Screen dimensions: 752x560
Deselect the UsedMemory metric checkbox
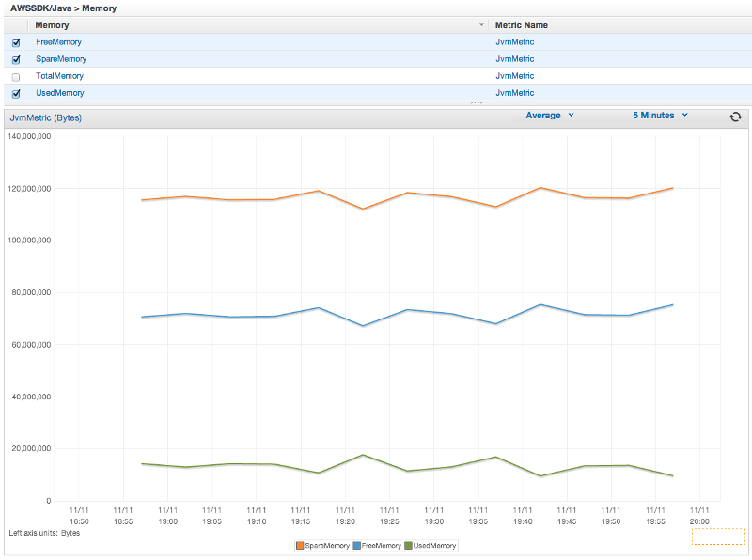tap(16, 93)
